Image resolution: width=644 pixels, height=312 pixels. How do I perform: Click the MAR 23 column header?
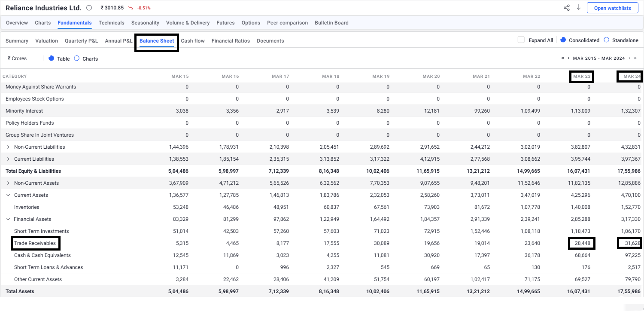(582, 76)
